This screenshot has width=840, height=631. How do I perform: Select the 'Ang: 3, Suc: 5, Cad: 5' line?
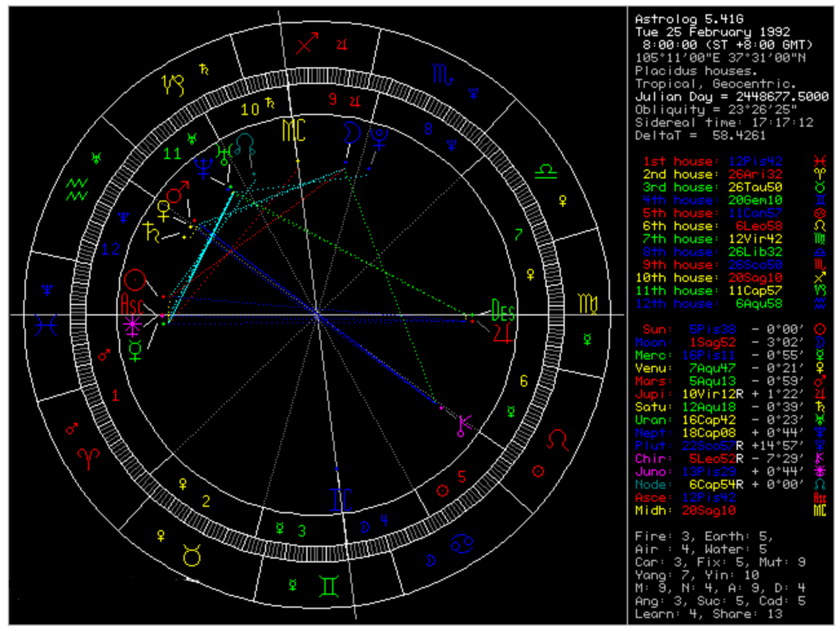tap(720, 601)
